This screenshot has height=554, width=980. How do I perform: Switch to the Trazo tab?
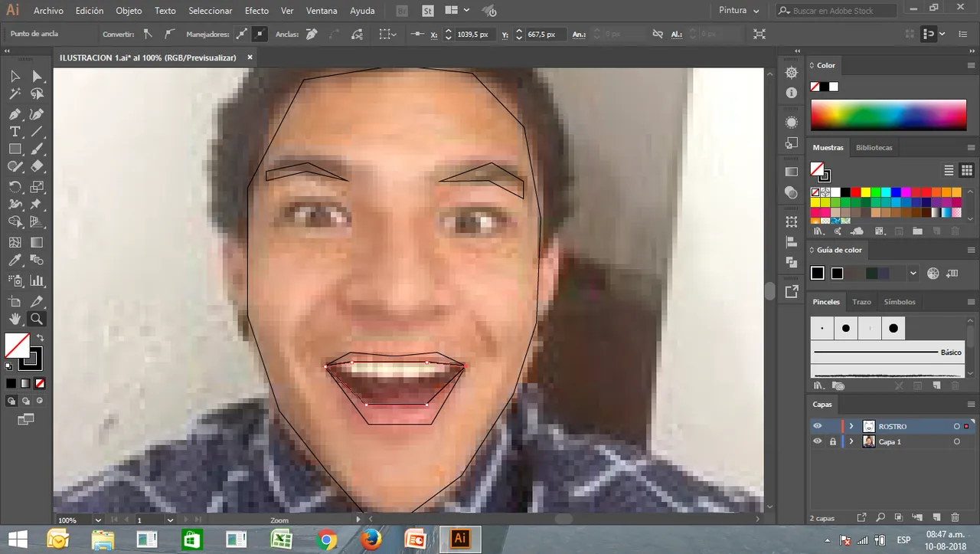point(861,302)
